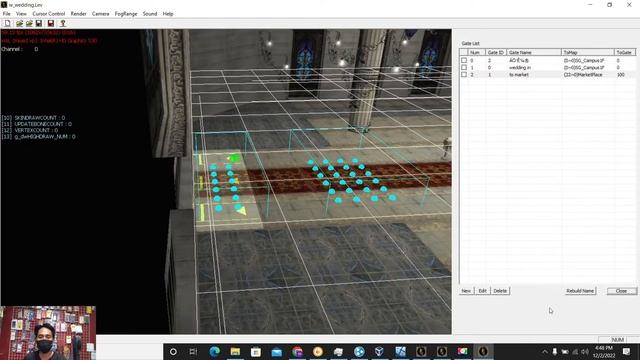The image size is (640, 360).
Task: Click the green arrow marker in the viewport
Action: point(233,158)
